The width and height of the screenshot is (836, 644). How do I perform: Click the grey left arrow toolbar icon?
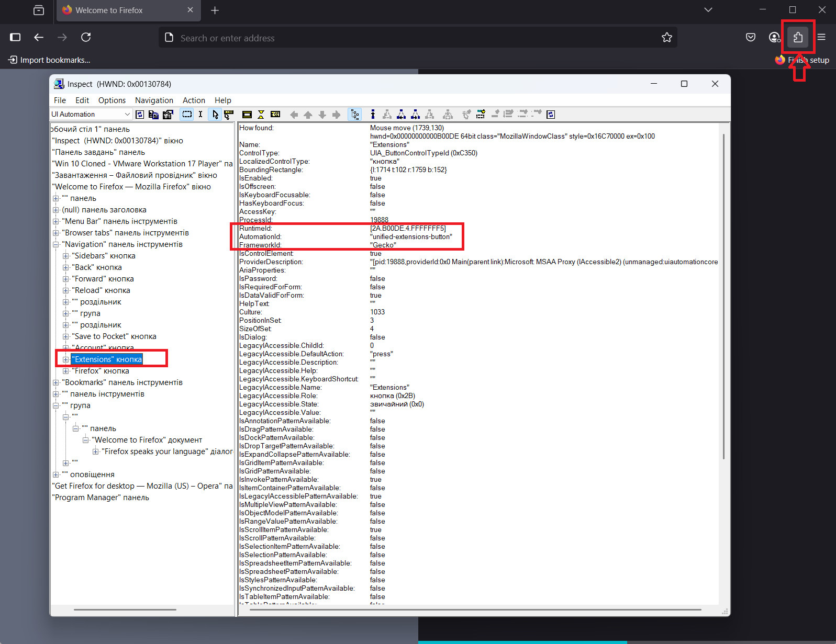pos(294,115)
